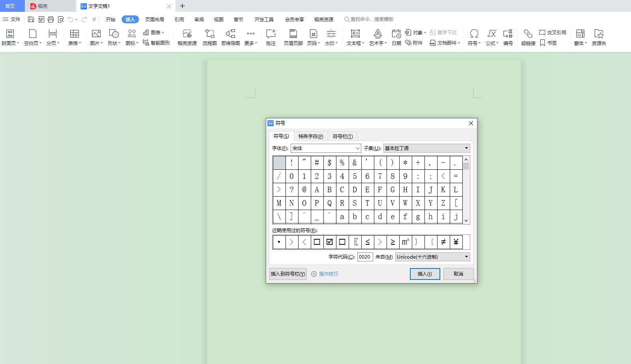The width and height of the screenshot is (631, 364).
Task: Switch to Review (审阅) tab
Action: click(199, 19)
